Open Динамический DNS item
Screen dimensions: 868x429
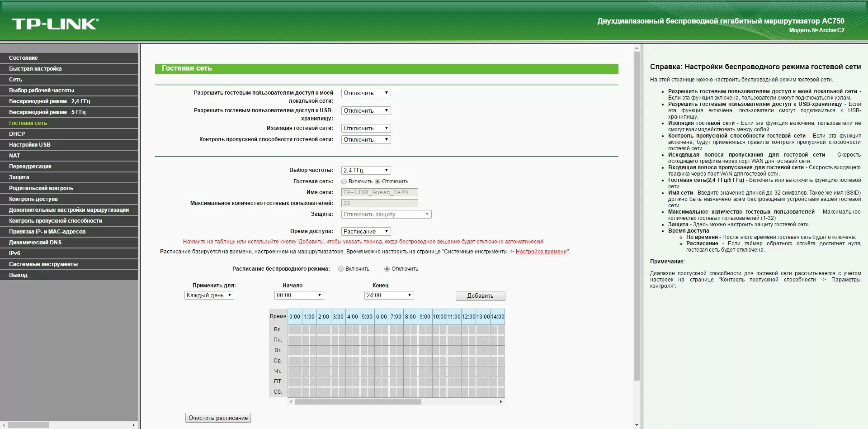(x=69, y=243)
